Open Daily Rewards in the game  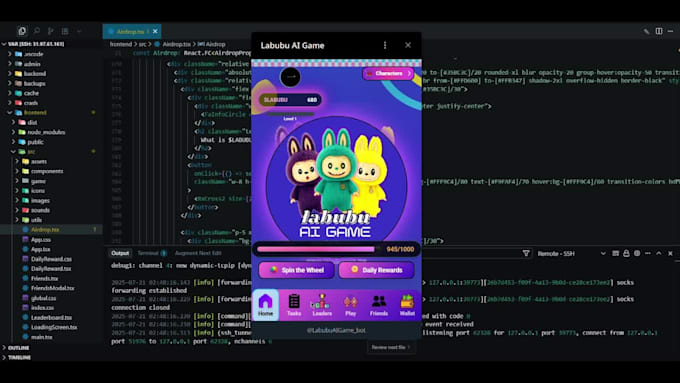(376, 270)
